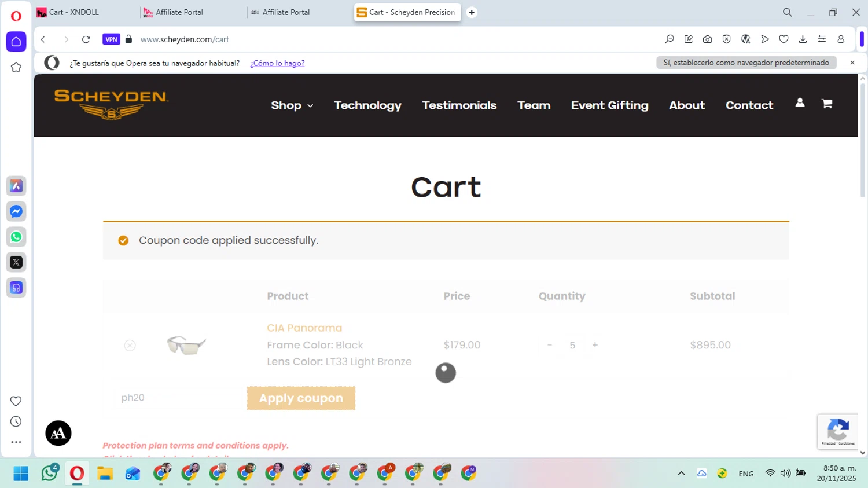Decrease quantity with minus button
The width and height of the screenshot is (868, 488).
pyautogui.click(x=550, y=345)
